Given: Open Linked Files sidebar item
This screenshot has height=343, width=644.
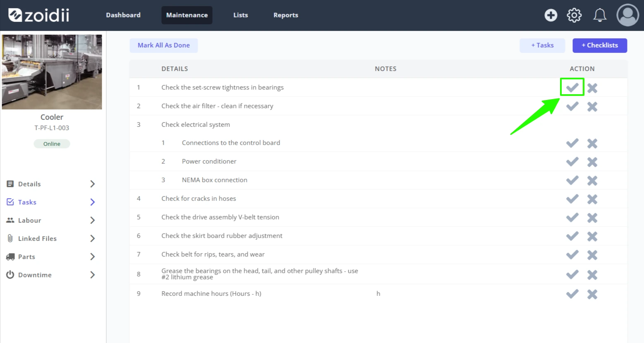Looking at the screenshot, I should point(51,238).
